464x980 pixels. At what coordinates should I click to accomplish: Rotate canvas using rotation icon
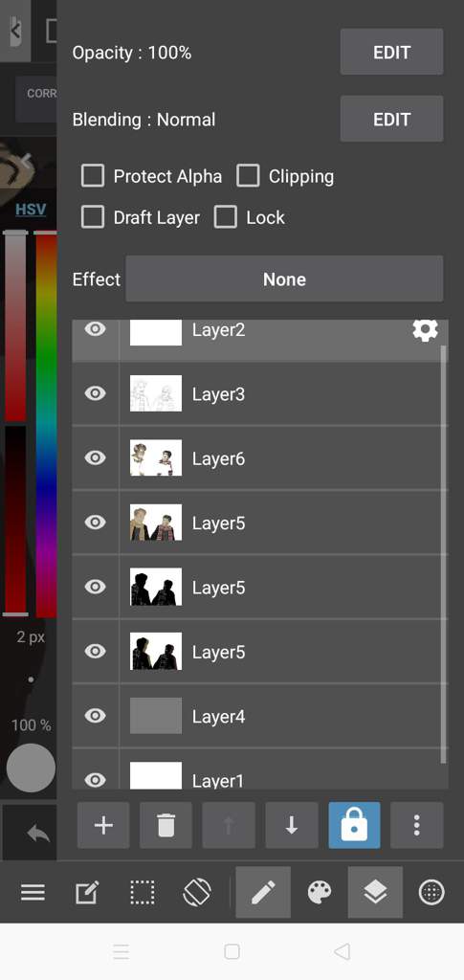coord(197,893)
